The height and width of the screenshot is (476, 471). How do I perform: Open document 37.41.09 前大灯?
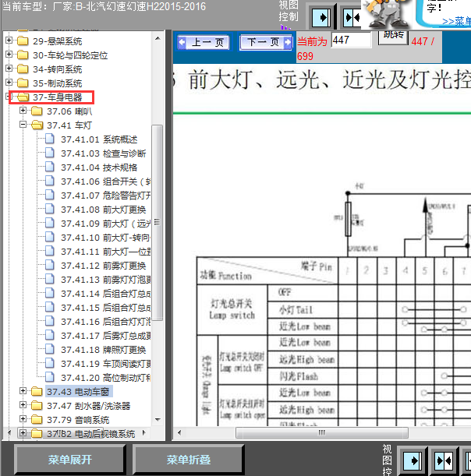point(105,224)
